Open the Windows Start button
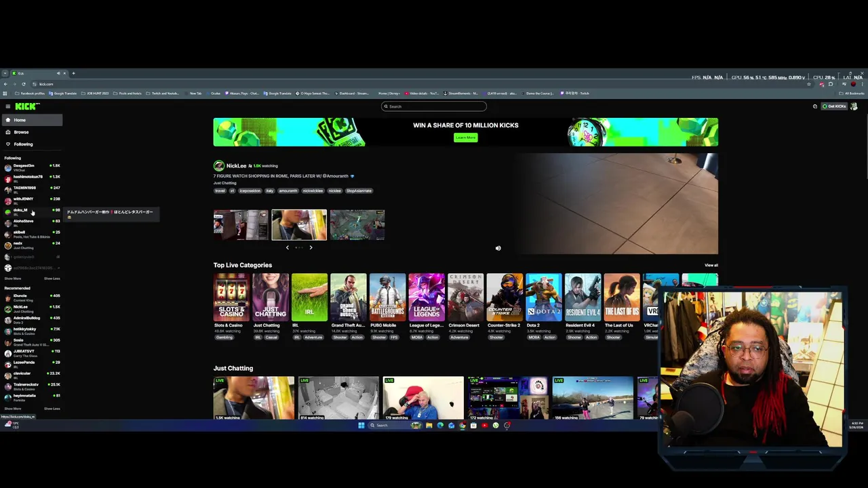Screen dimensions: 868x488 pos(361,425)
